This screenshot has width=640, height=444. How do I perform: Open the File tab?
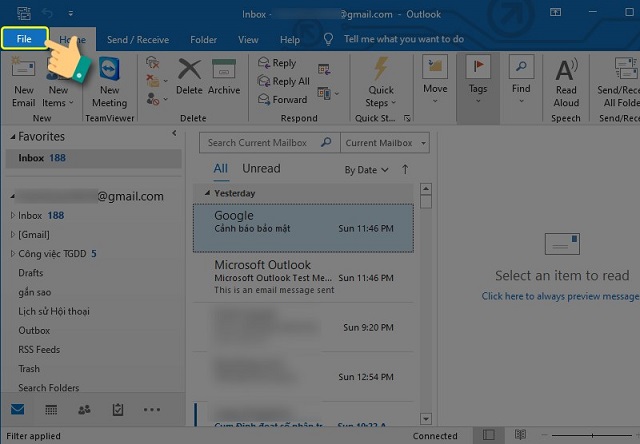point(24,39)
